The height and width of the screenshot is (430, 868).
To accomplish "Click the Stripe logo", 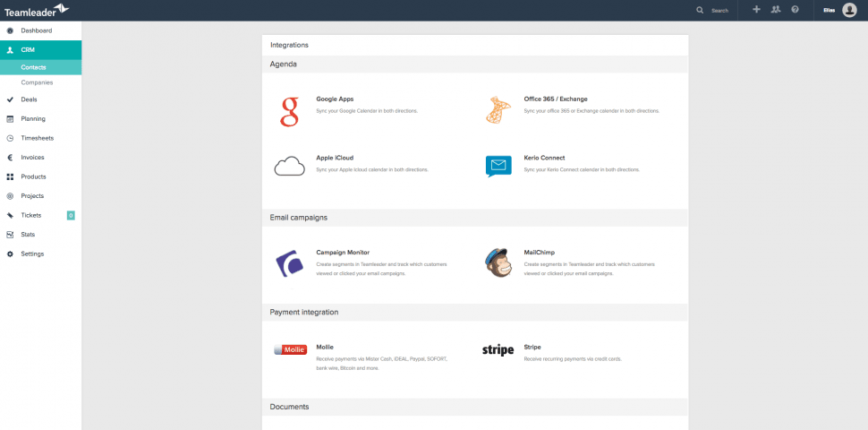I will pos(498,349).
